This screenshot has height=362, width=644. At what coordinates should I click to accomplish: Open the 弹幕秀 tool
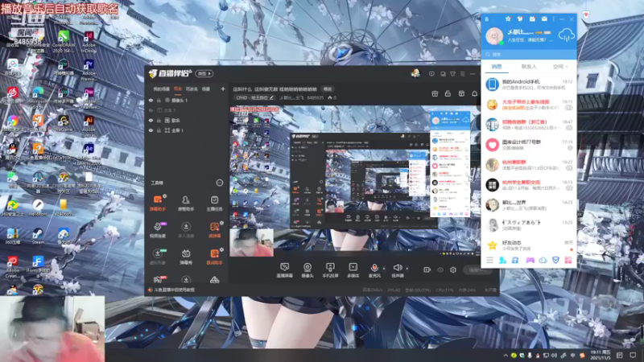[186, 257]
